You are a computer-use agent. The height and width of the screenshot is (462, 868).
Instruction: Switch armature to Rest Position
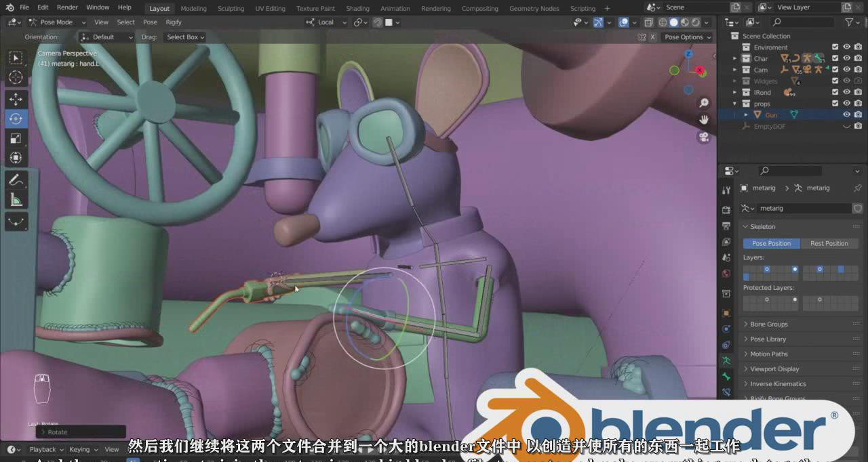(829, 243)
